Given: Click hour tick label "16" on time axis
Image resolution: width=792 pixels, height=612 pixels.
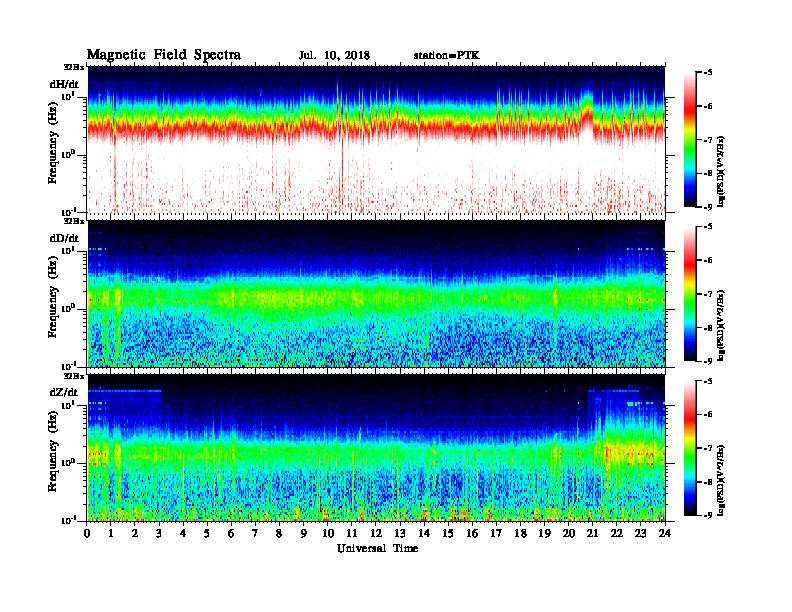Looking at the screenshot, I should 472,533.
